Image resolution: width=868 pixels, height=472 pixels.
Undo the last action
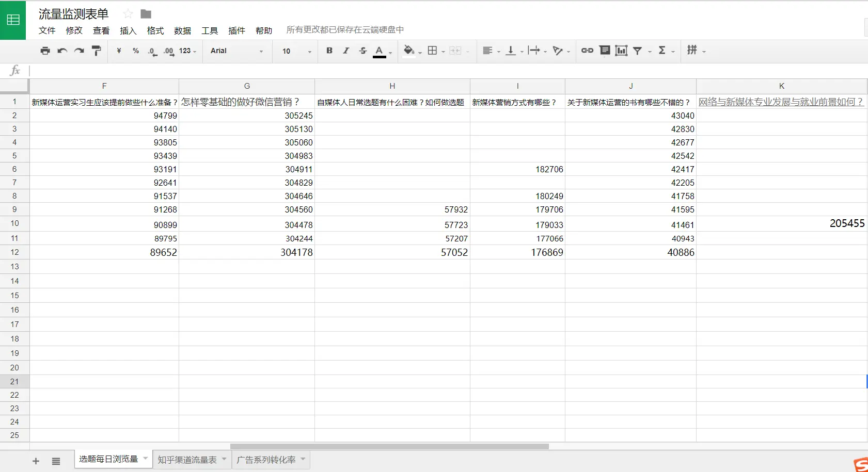pyautogui.click(x=62, y=51)
